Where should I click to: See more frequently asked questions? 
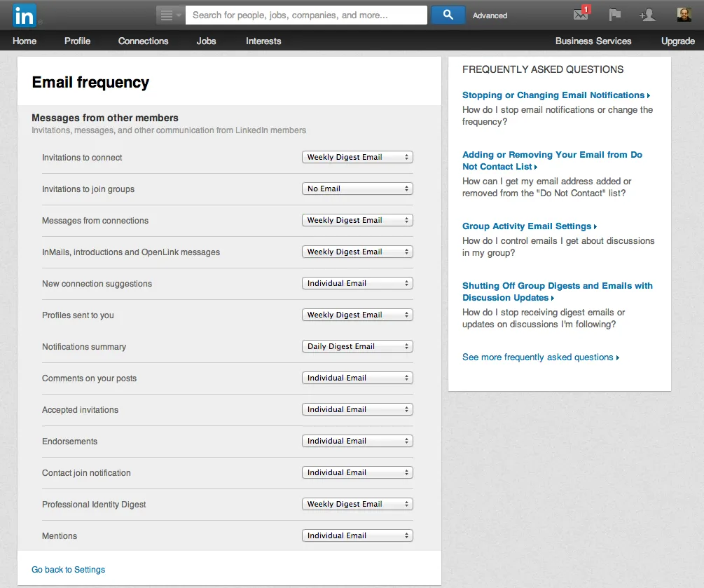point(537,357)
